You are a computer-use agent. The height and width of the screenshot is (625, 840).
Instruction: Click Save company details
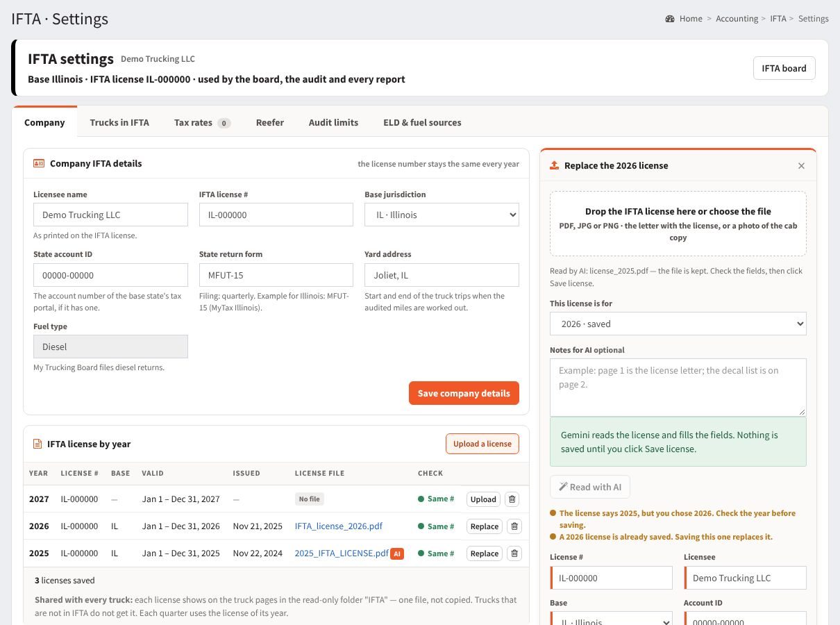(464, 393)
